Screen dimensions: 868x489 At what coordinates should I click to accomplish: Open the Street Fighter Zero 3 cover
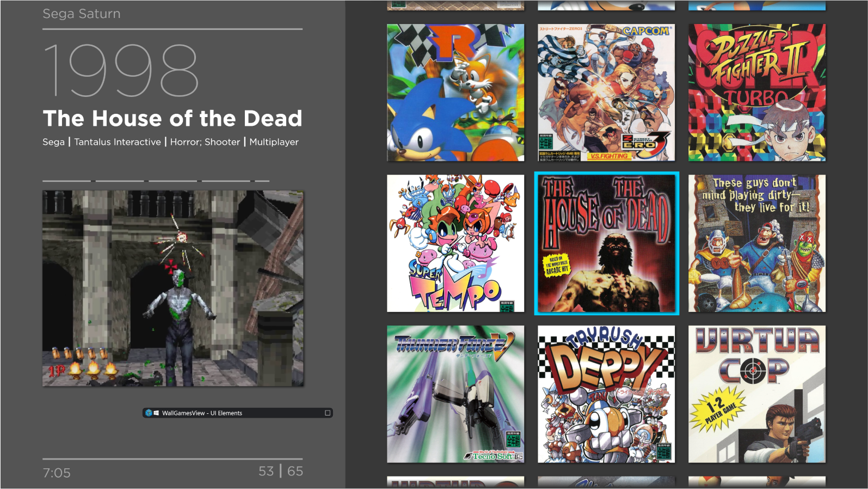[x=606, y=93]
